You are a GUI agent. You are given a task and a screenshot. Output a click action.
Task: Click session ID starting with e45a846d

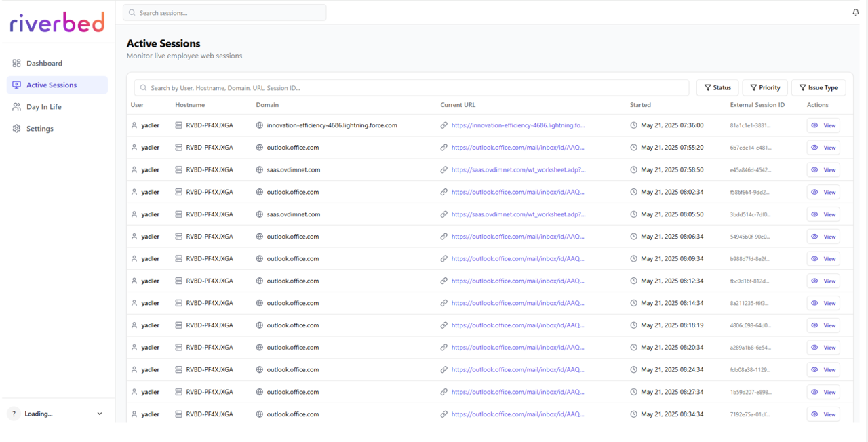click(751, 170)
